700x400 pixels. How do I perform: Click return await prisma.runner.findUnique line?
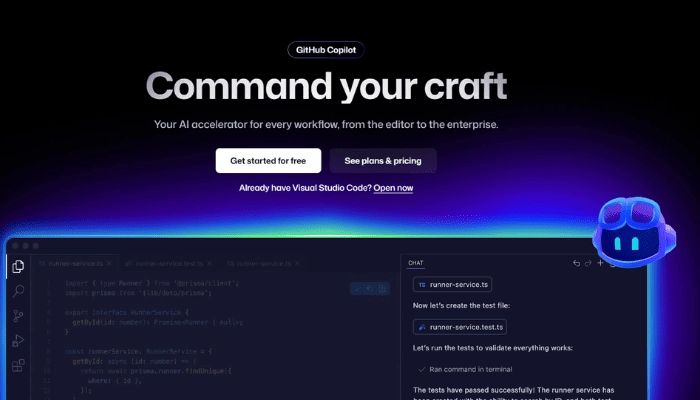156,371
